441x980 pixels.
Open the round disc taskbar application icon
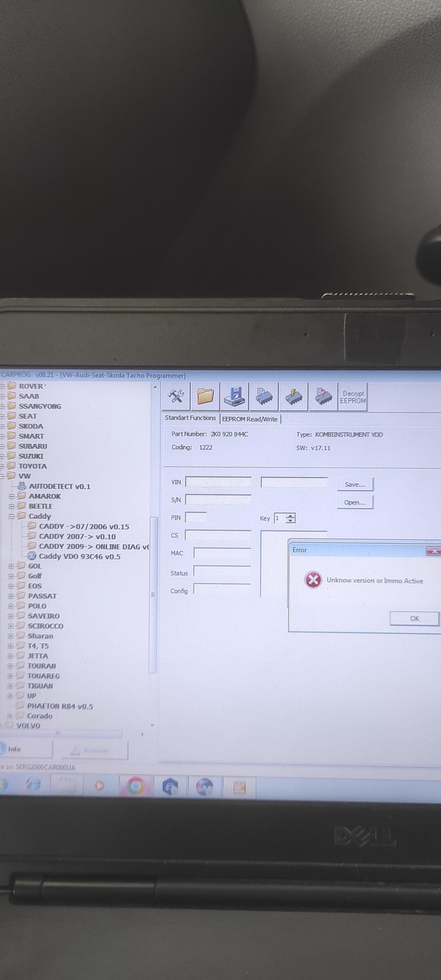[x=204, y=787]
